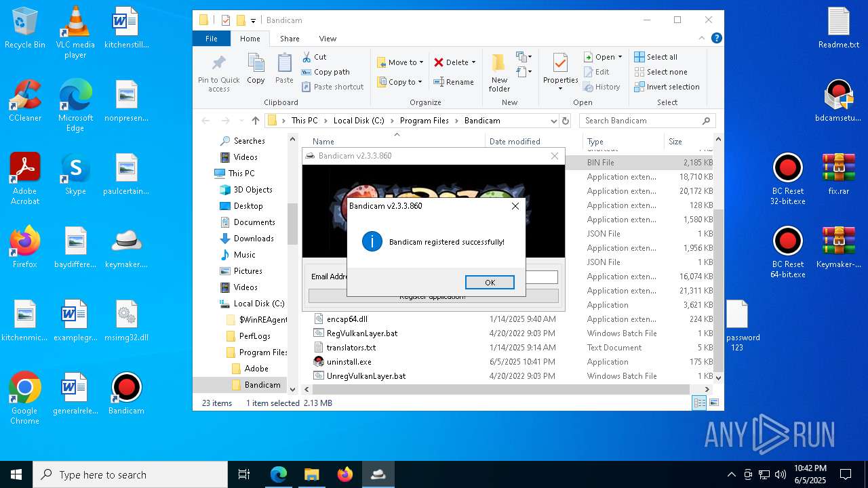Switch to large thumbnails view icon
This screenshot has width=868, height=488.
(713, 403)
